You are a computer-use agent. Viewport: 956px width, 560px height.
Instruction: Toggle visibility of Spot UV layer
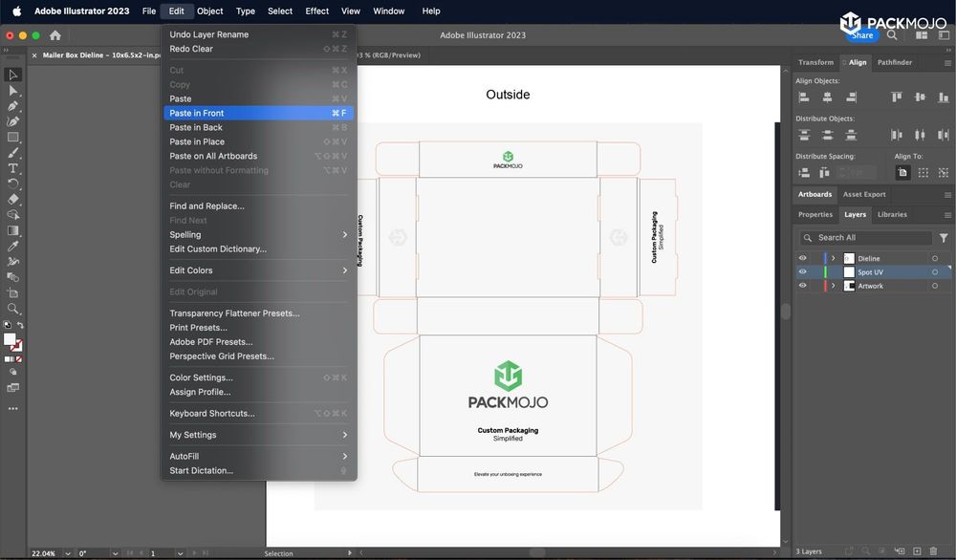pyautogui.click(x=803, y=272)
